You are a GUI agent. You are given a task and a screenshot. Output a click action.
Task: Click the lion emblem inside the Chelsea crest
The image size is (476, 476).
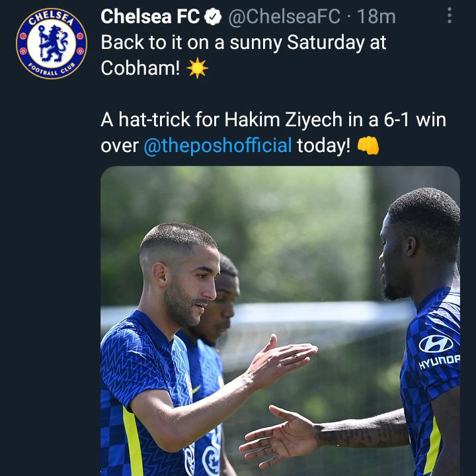52,44
